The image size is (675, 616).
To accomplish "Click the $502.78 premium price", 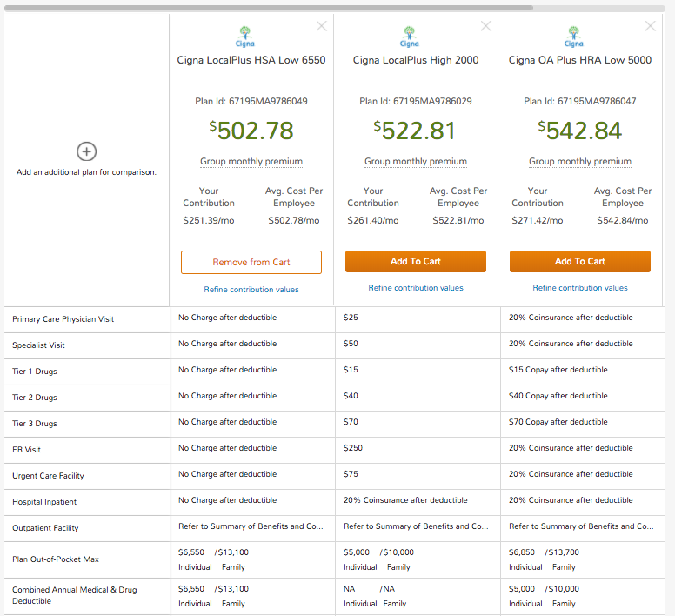I will point(251,131).
